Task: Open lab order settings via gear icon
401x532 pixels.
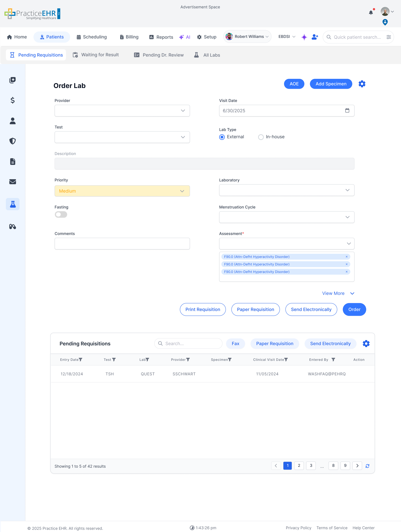Action: pos(362,84)
